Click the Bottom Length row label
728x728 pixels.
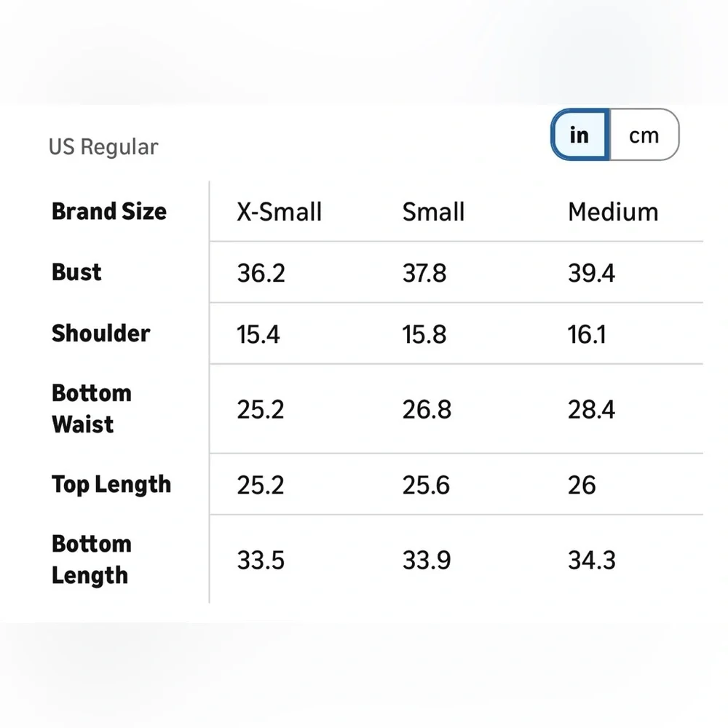[91, 559]
